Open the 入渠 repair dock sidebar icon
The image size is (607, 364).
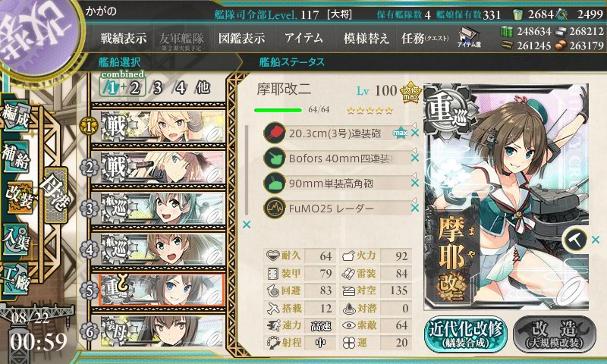pos(15,240)
